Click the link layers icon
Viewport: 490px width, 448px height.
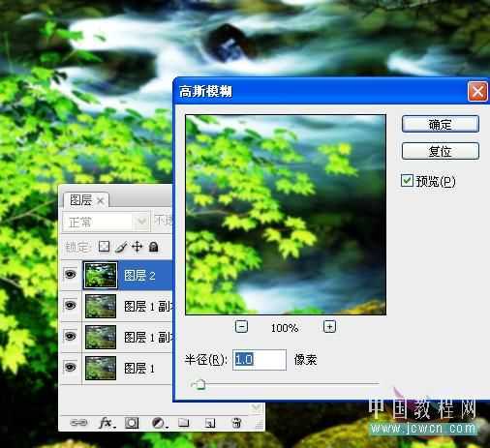pos(78,422)
